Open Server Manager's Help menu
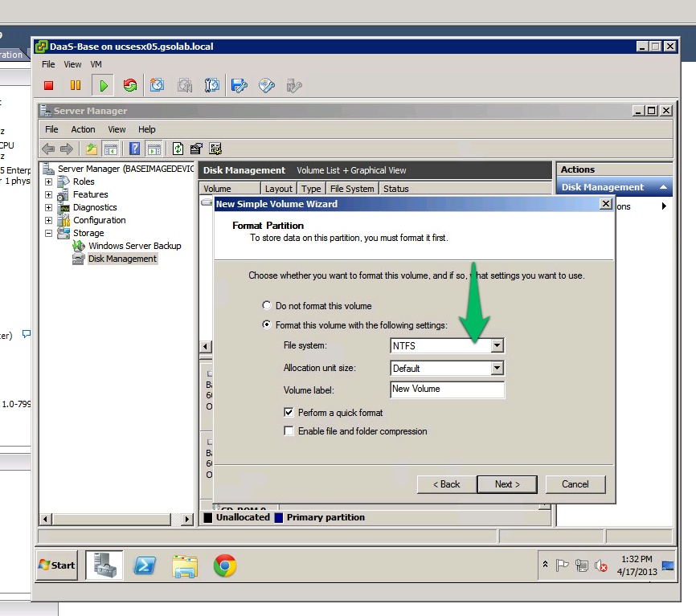Image resolution: width=696 pixels, height=616 pixels. pyautogui.click(x=146, y=129)
